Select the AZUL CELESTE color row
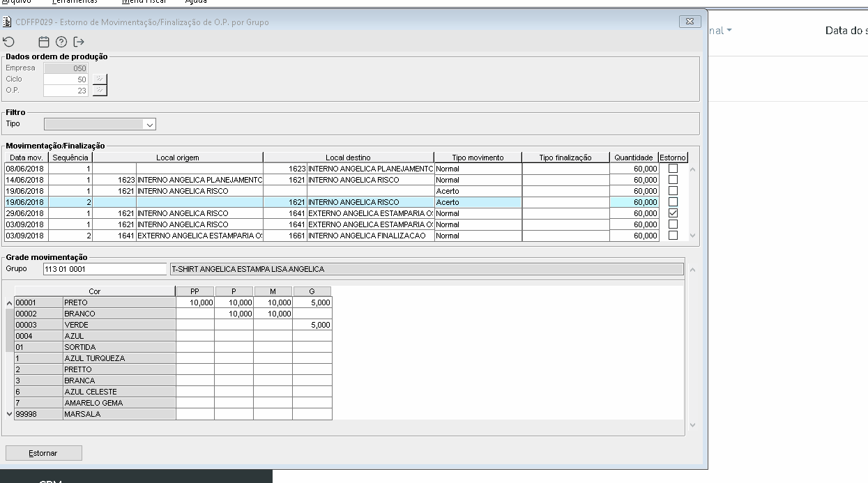868x483 pixels. pos(95,392)
